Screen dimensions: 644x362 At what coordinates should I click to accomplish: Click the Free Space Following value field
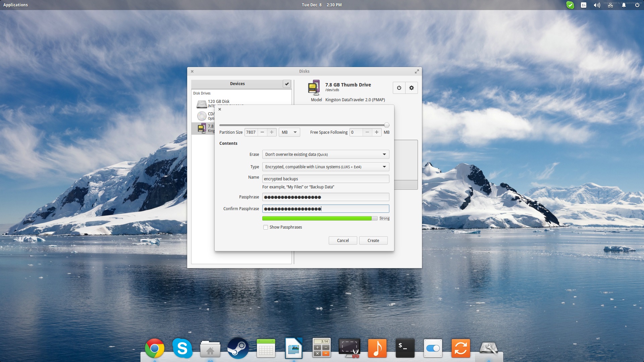(356, 132)
